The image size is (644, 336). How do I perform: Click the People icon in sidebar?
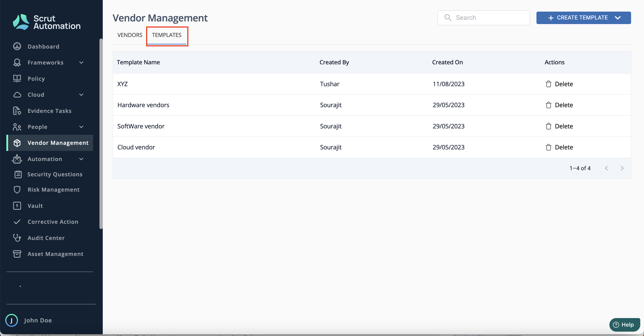coord(17,127)
